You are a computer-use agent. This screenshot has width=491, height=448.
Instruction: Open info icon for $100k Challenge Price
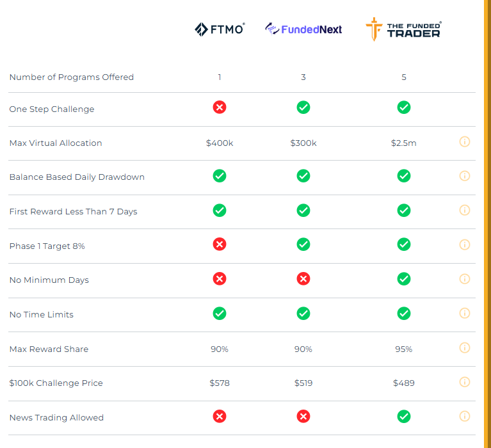pos(464,382)
